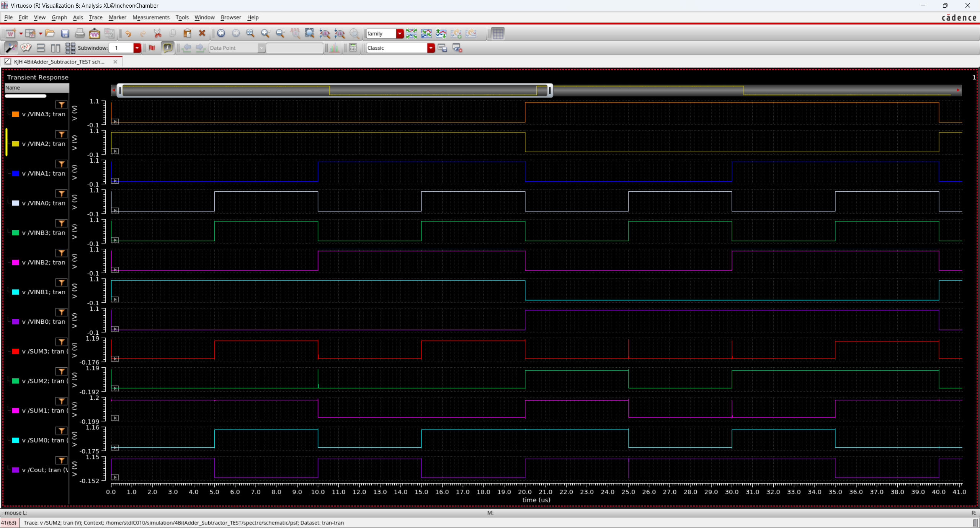
Task: Toggle the info tooltip bubble button
Action: [x=168, y=48]
